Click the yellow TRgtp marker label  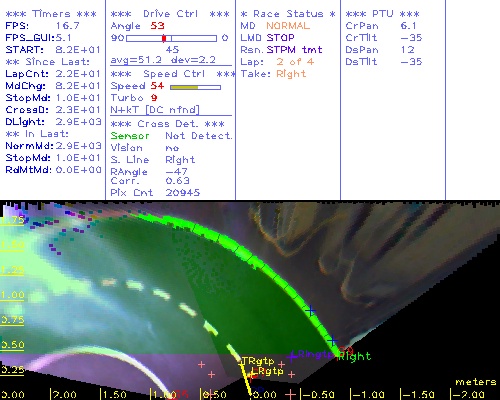point(258,361)
